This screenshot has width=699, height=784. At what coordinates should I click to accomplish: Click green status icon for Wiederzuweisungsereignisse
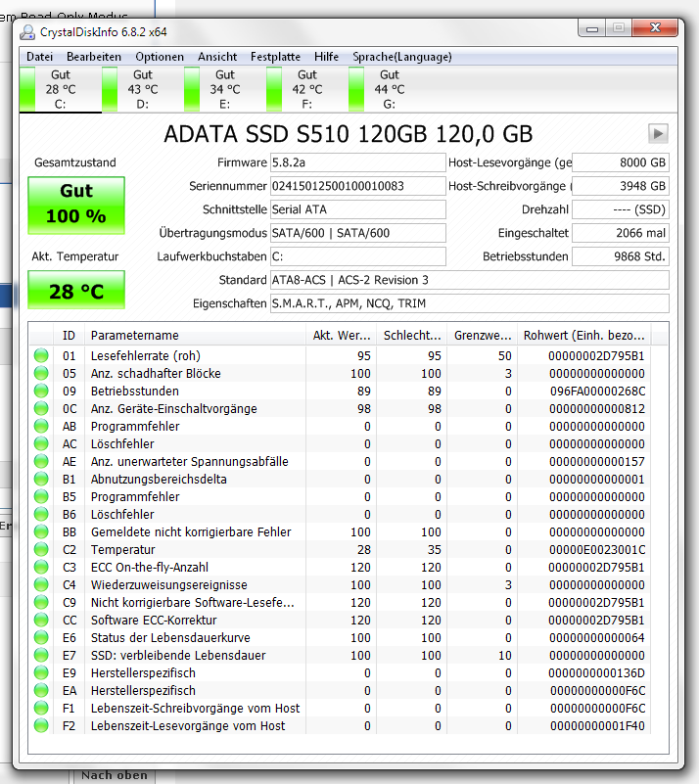click(x=41, y=584)
